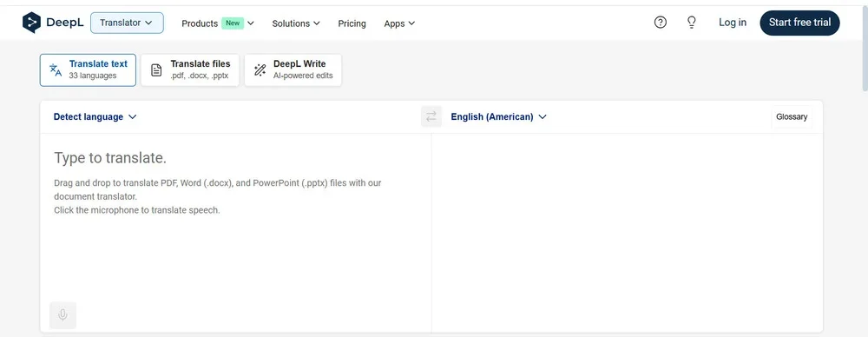868x337 pixels.
Task: Open the help question mark icon
Action: pyautogui.click(x=660, y=23)
